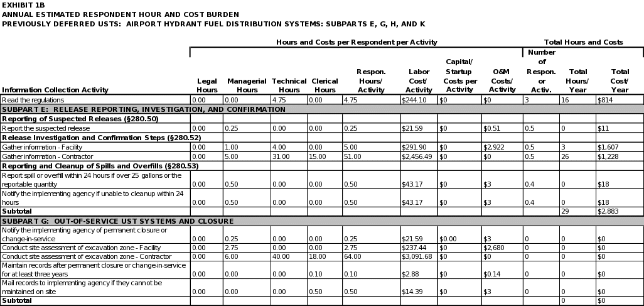
Task: Click the 'SUBPART G: Out-of-Service UST Systems' row
Action: [118, 221]
